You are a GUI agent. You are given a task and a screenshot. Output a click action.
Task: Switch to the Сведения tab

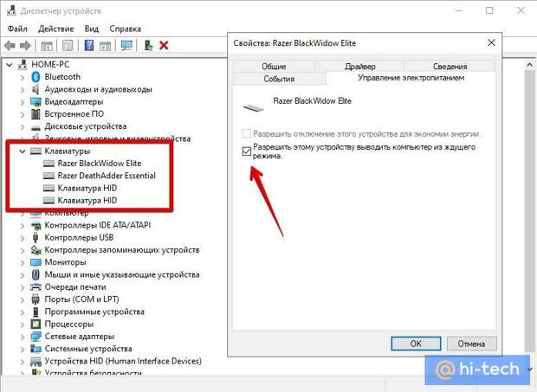(450, 66)
